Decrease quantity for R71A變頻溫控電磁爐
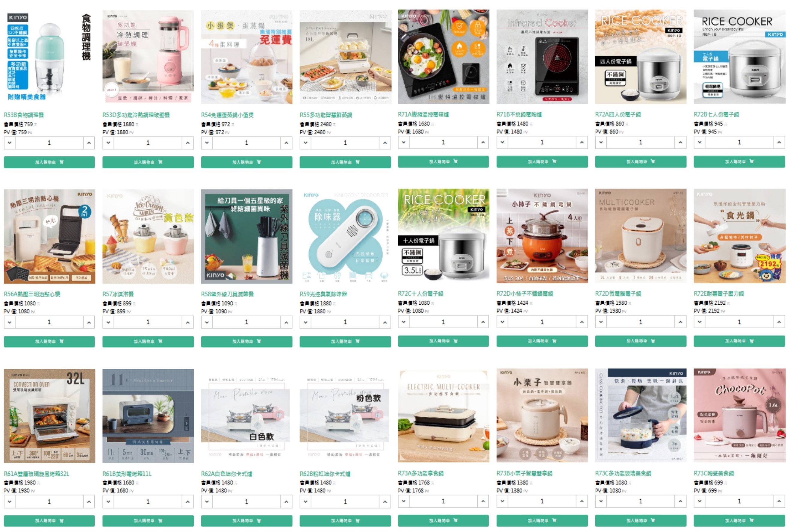 pyautogui.click(x=404, y=142)
